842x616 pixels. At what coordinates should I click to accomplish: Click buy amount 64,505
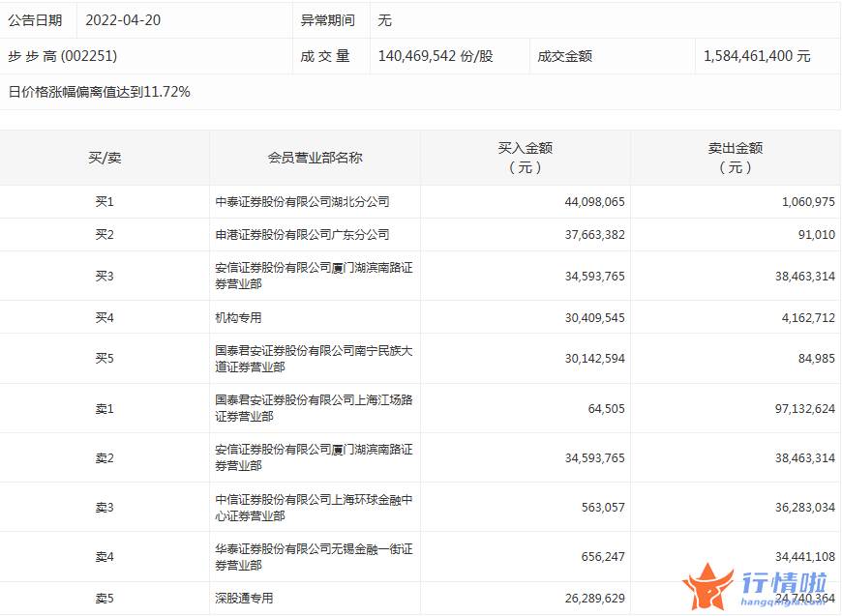coord(606,408)
